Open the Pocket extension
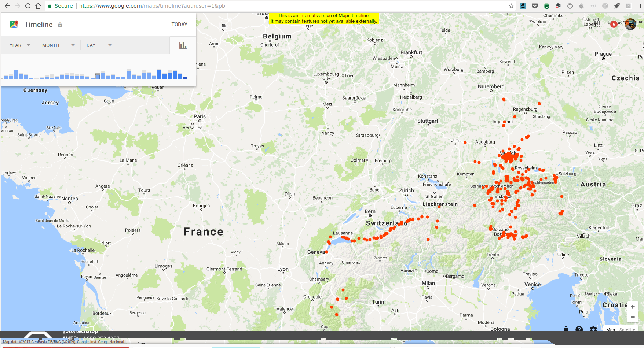 pyautogui.click(x=535, y=6)
